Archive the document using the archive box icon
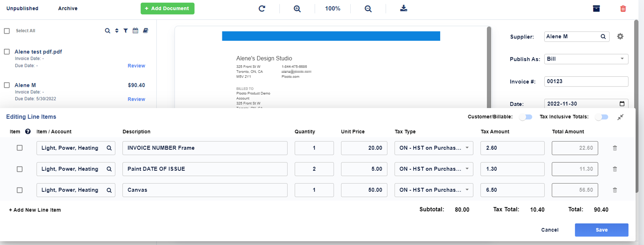The image size is (644, 245). [596, 9]
